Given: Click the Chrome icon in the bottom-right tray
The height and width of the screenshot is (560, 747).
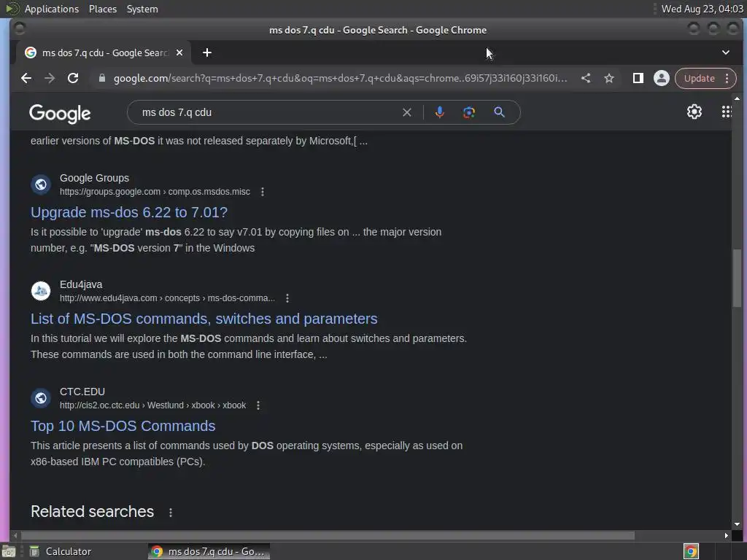Looking at the screenshot, I should [691, 551].
